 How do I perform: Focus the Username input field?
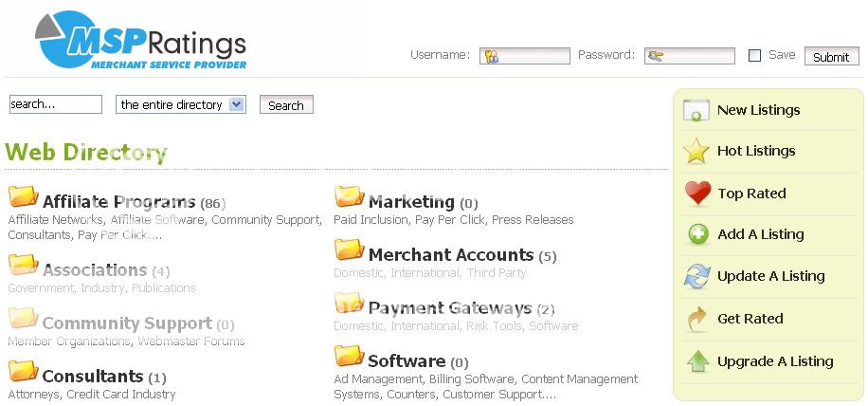(524, 56)
